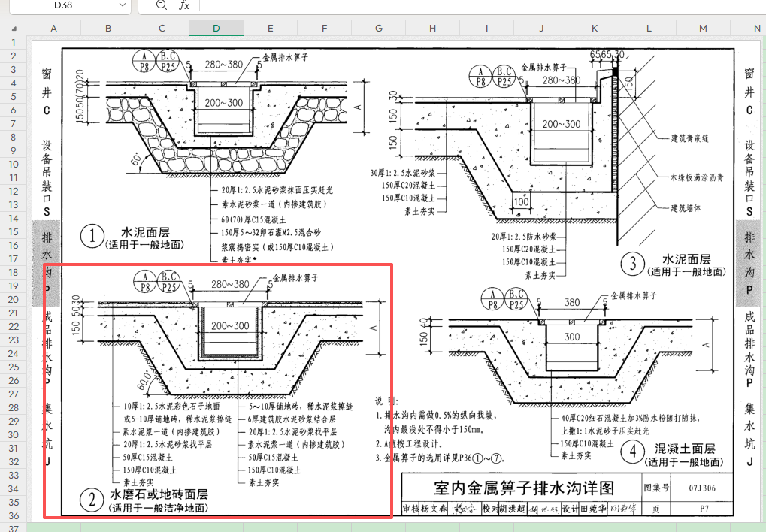Select column F header

tap(325, 29)
